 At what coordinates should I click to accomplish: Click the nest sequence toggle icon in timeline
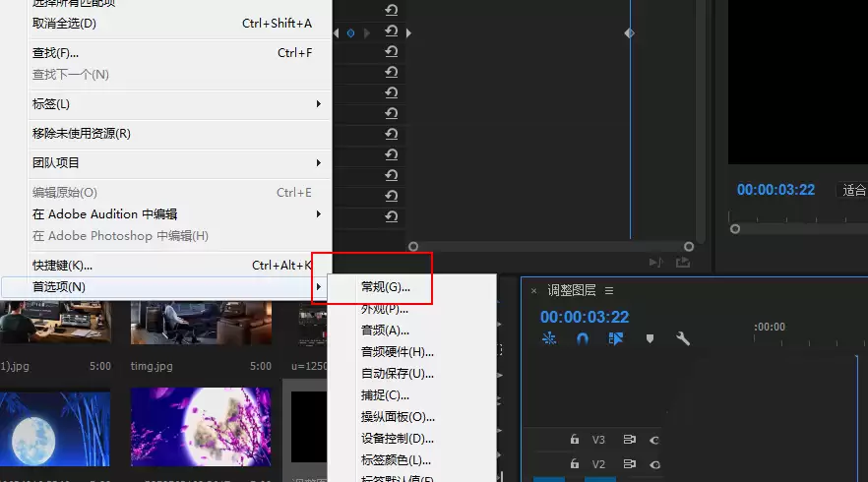[x=548, y=338]
